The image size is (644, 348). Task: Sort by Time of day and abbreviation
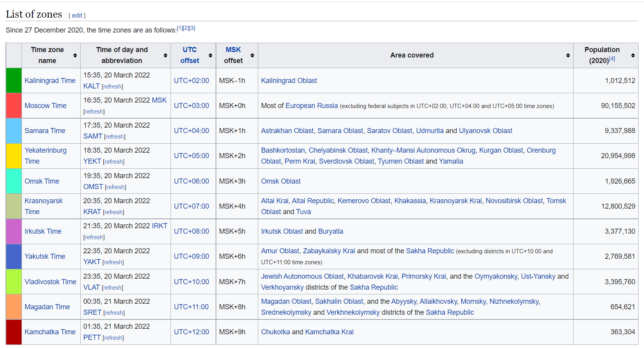point(165,56)
